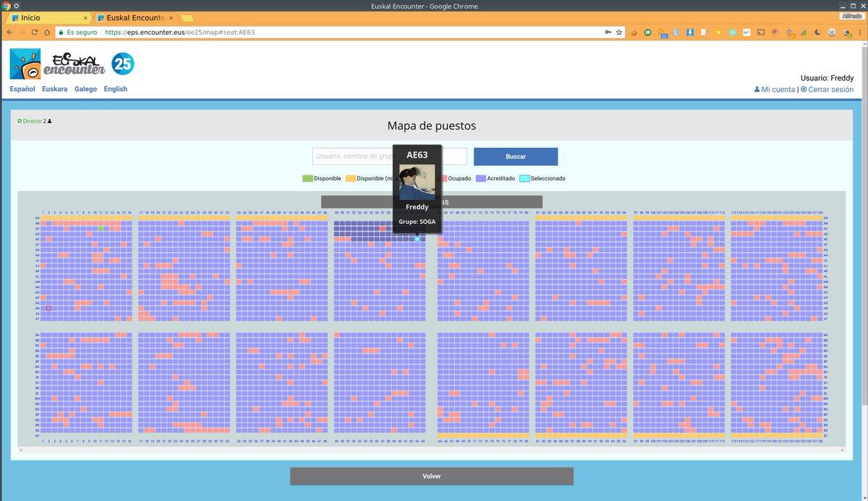Click the purple Acreditado legend swatch
The width and height of the screenshot is (868, 501).
click(481, 178)
